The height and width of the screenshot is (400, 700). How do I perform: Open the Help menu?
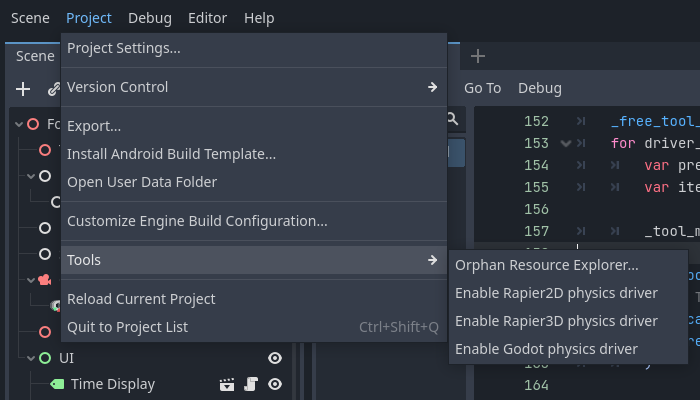(x=259, y=18)
